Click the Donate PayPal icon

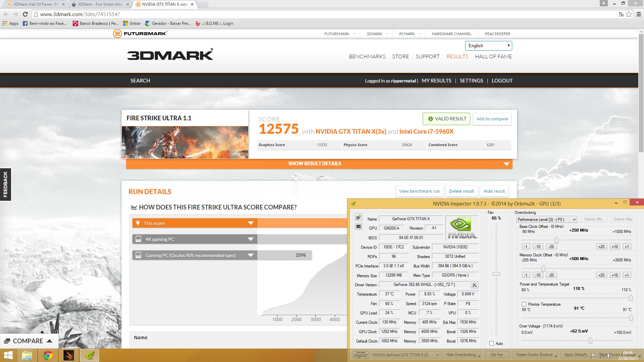[361, 355]
